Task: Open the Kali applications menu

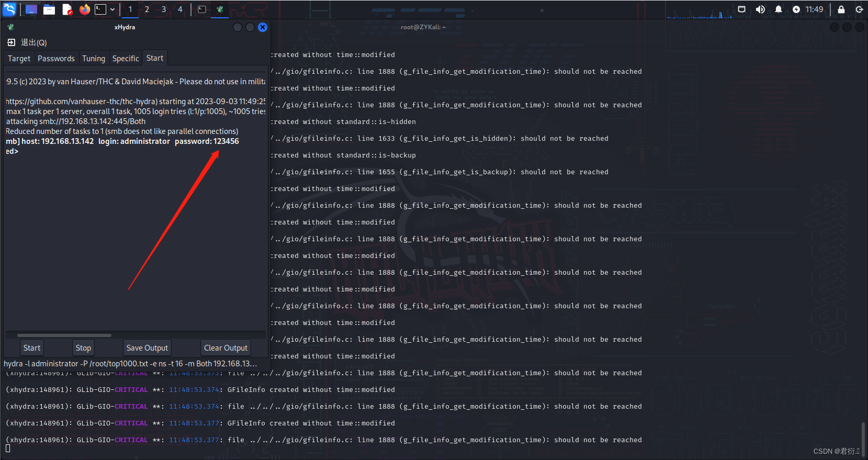Action: pyautogui.click(x=9, y=9)
